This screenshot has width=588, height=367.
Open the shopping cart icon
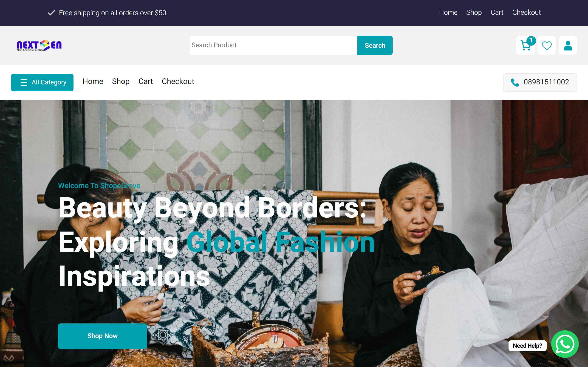[x=525, y=46]
